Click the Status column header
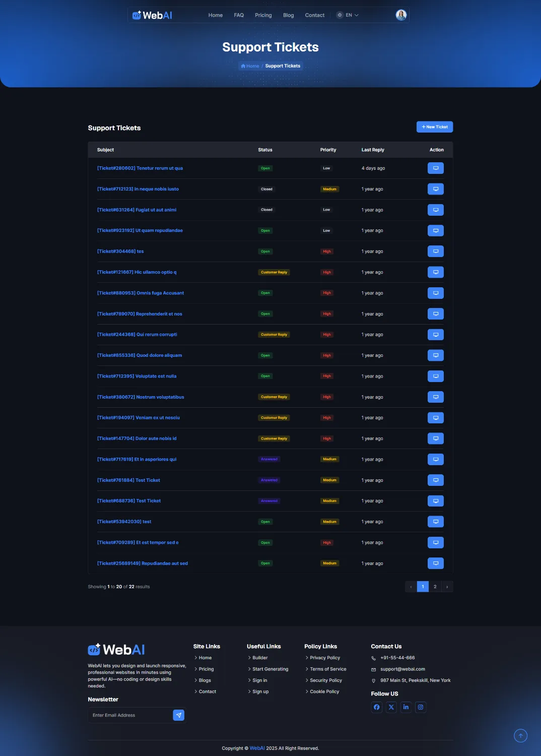The width and height of the screenshot is (541, 756). click(x=265, y=150)
